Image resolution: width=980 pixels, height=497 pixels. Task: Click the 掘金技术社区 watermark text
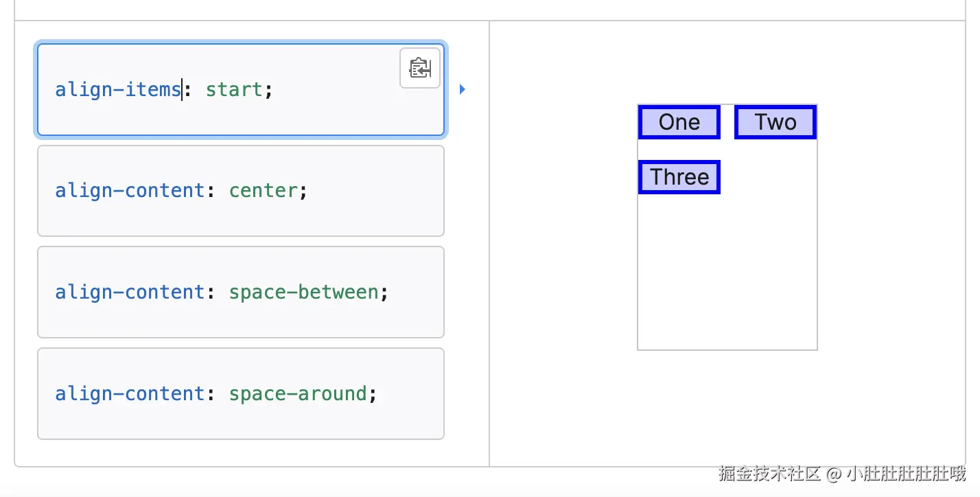[x=769, y=474]
